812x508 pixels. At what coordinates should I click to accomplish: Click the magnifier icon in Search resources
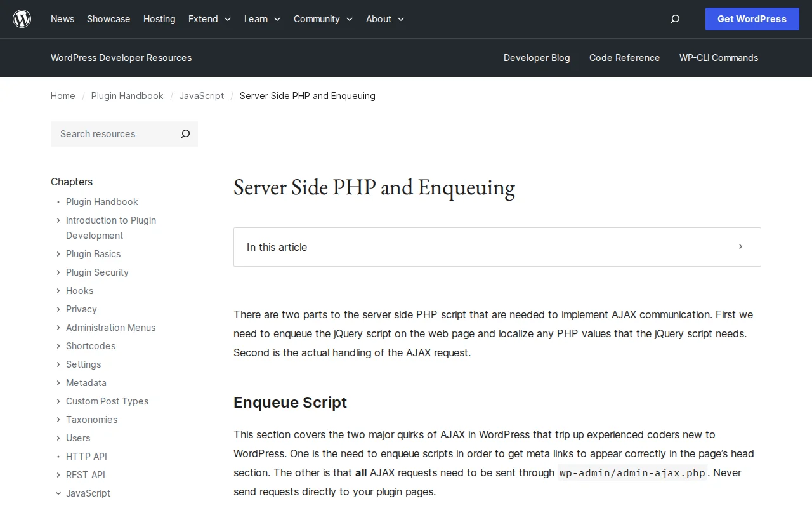(185, 134)
